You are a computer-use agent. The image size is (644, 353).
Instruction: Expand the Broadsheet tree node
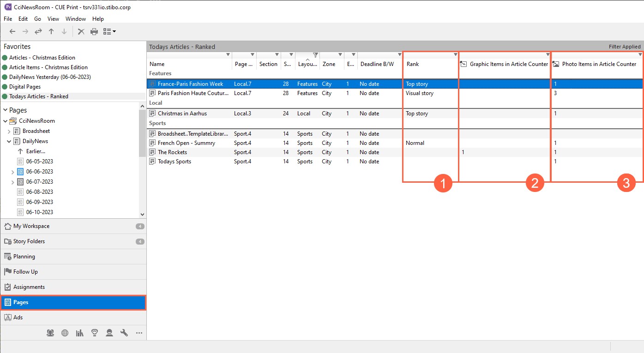coord(9,131)
